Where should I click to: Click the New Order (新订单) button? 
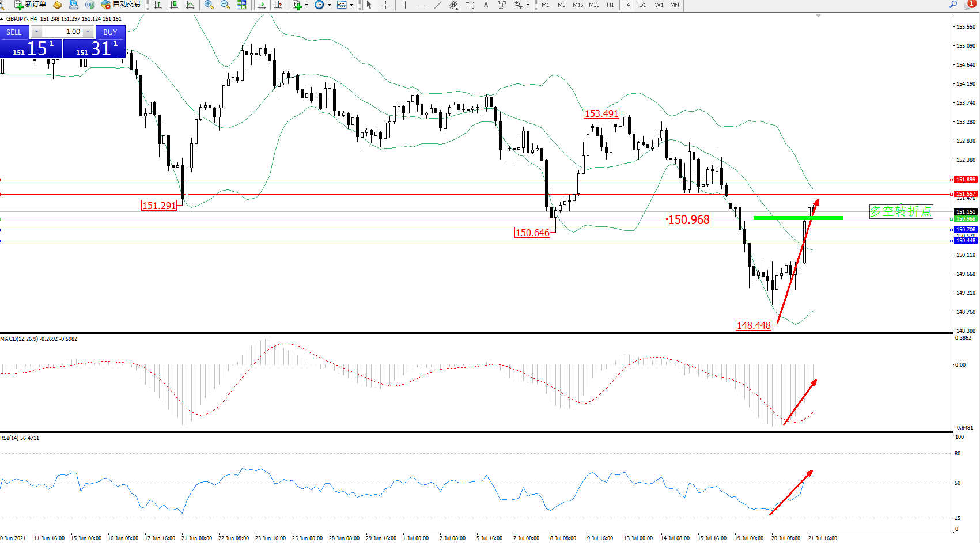pyautogui.click(x=30, y=5)
